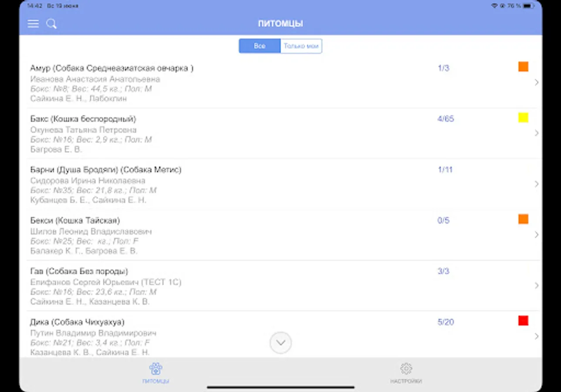Open the settings gear icon
This screenshot has width=561, height=392.
[406, 368]
